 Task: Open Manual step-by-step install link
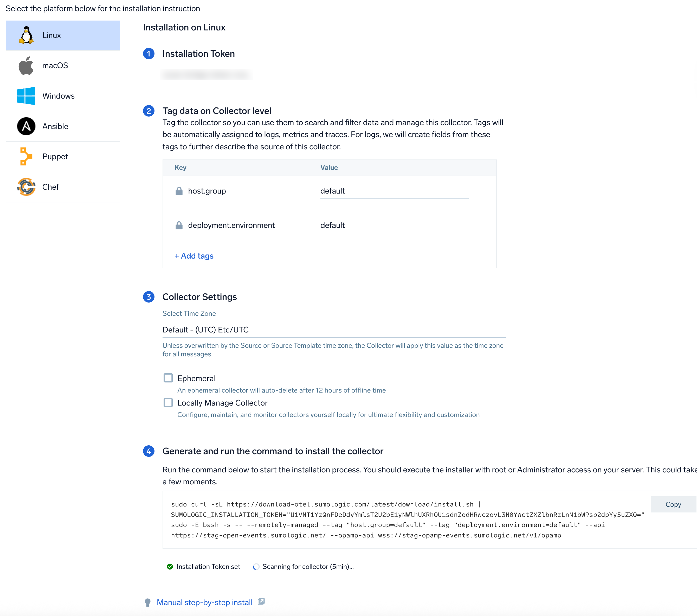[x=204, y=602]
